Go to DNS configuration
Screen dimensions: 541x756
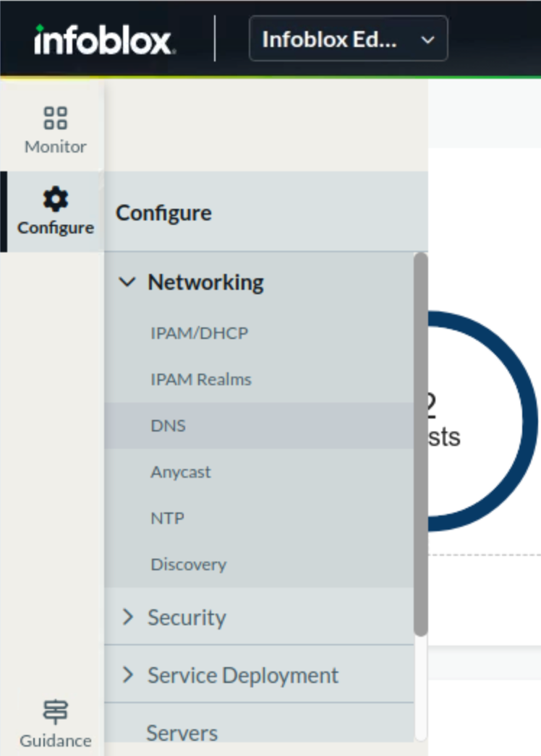[x=168, y=426]
